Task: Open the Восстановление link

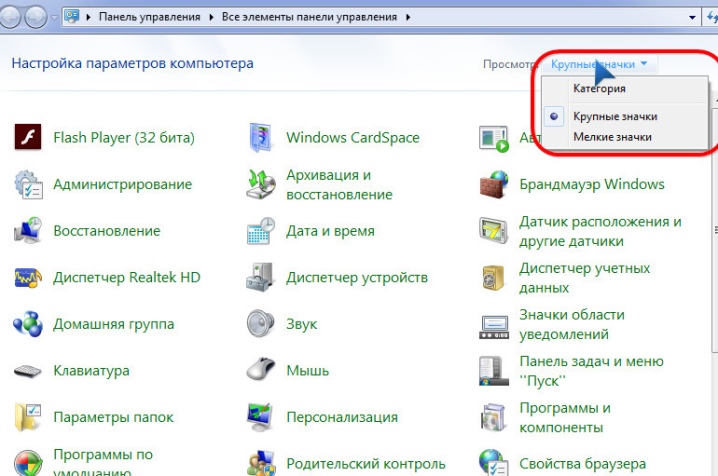Action: (x=107, y=231)
